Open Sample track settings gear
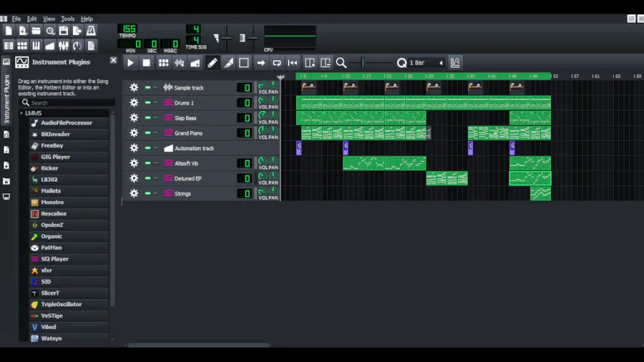This screenshot has width=644, height=362. (x=134, y=87)
